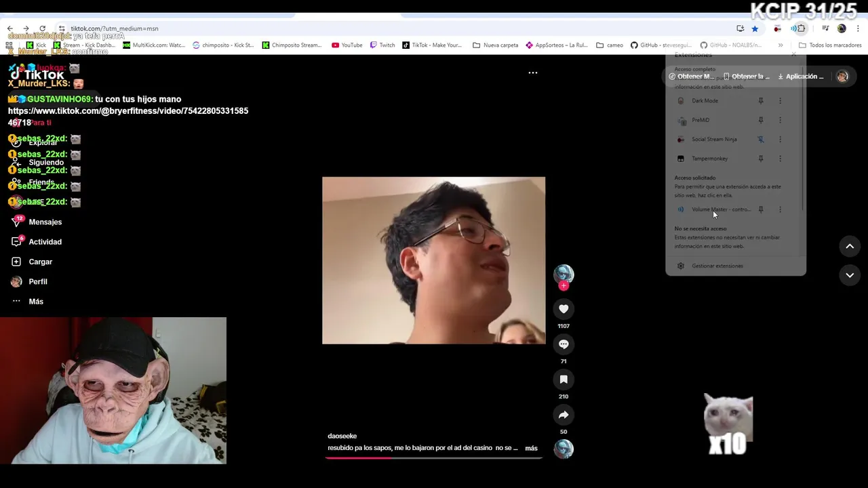
Task: Open the Kick bookmark
Action: tap(36, 45)
